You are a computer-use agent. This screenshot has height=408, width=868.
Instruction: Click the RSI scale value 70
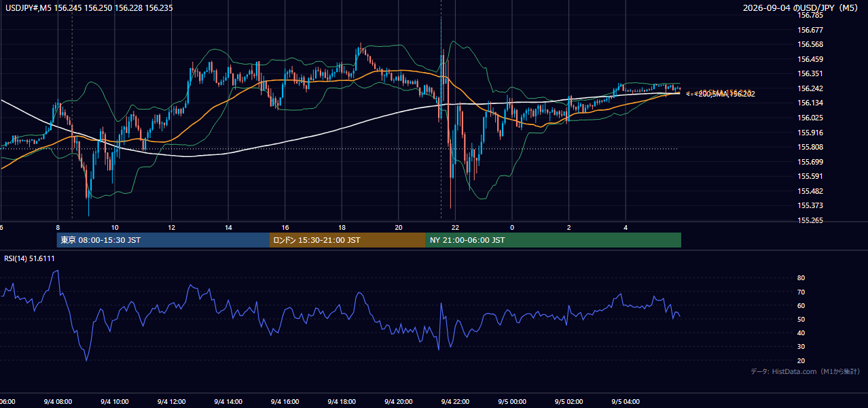[x=801, y=292]
